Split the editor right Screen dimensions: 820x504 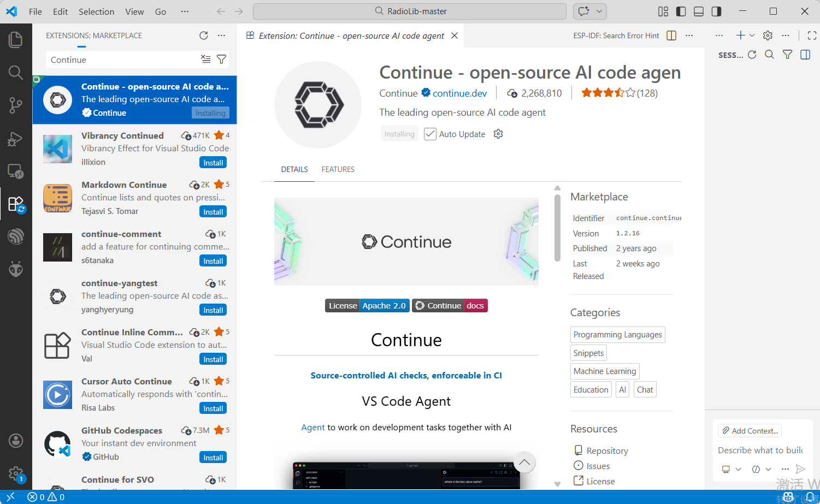pos(671,35)
